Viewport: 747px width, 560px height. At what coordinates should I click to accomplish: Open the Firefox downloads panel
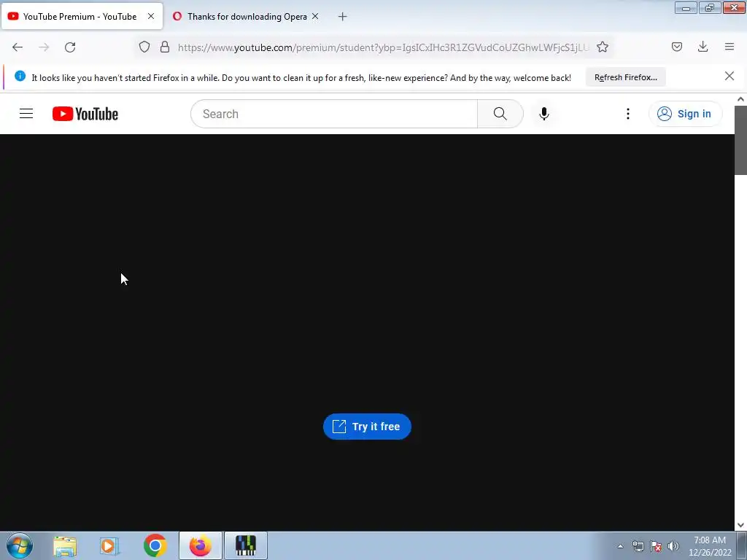tap(703, 47)
